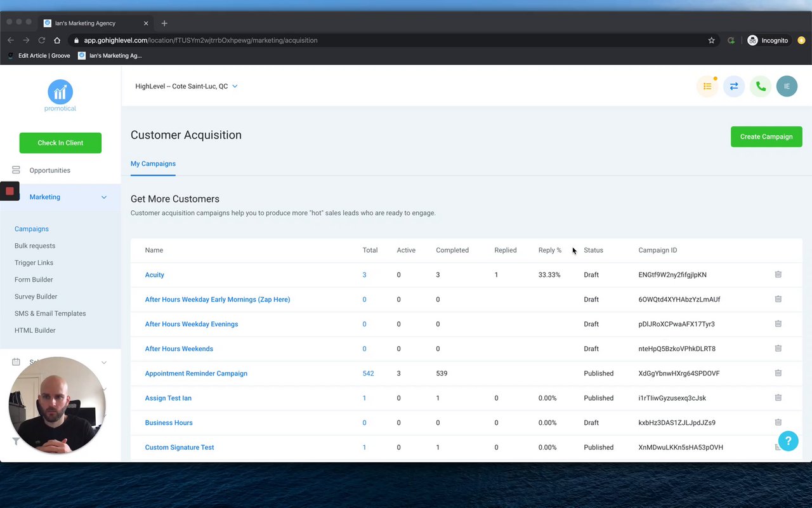Image resolution: width=812 pixels, height=508 pixels.
Task: Click the Check In Client button
Action: (x=60, y=143)
